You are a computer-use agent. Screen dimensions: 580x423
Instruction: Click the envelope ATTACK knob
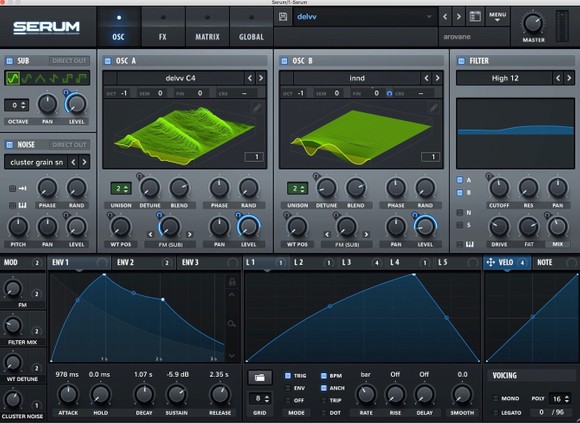tap(68, 394)
